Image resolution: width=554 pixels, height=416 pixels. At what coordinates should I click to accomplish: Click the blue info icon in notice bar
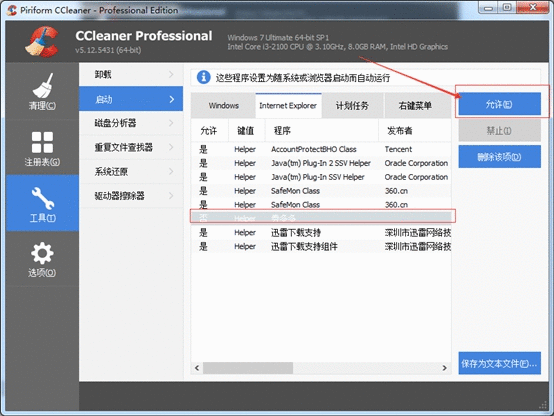coord(203,77)
